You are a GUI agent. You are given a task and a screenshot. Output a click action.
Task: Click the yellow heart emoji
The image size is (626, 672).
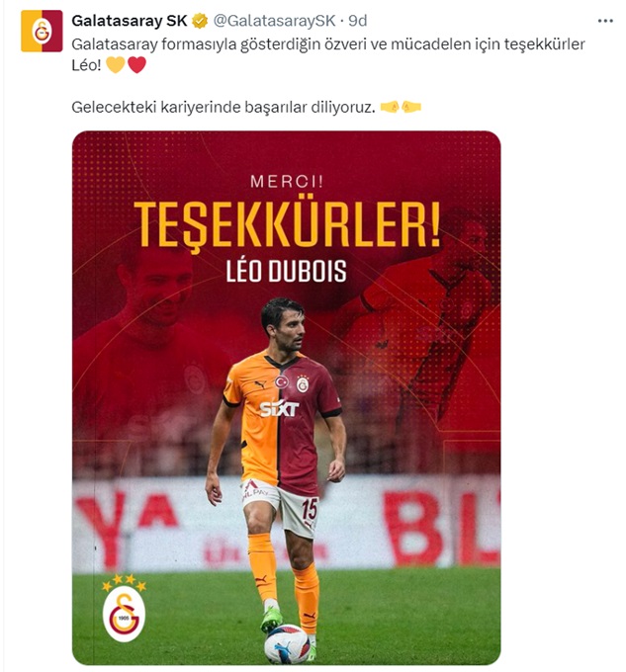[116, 65]
